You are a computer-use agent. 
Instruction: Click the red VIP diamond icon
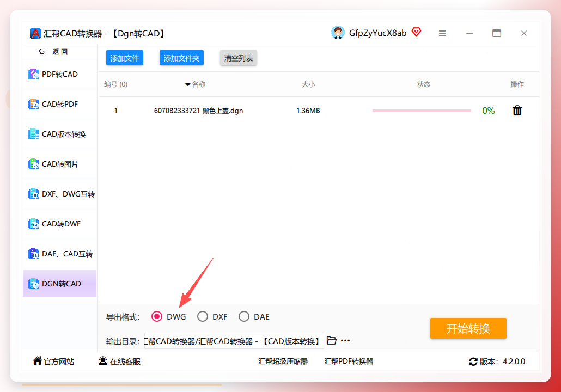[417, 32]
